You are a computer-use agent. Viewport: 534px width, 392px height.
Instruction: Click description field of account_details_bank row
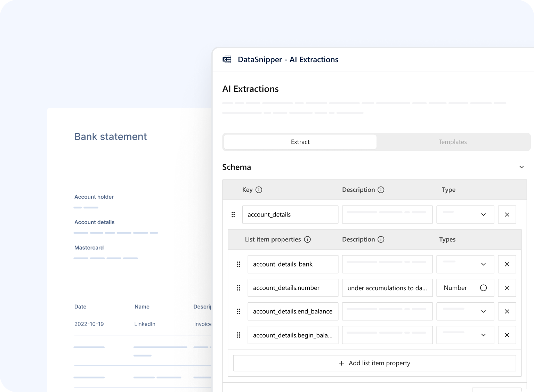coord(387,264)
